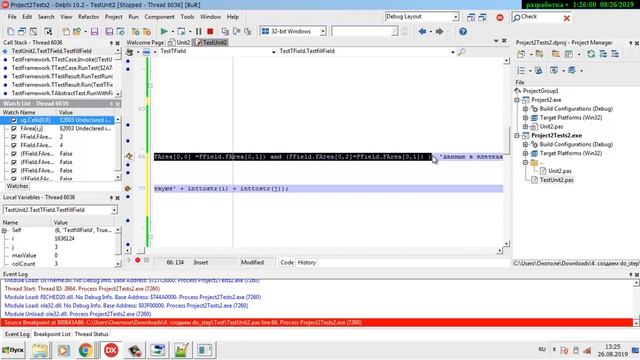
Task: Open the File menu
Action: (12, 17)
